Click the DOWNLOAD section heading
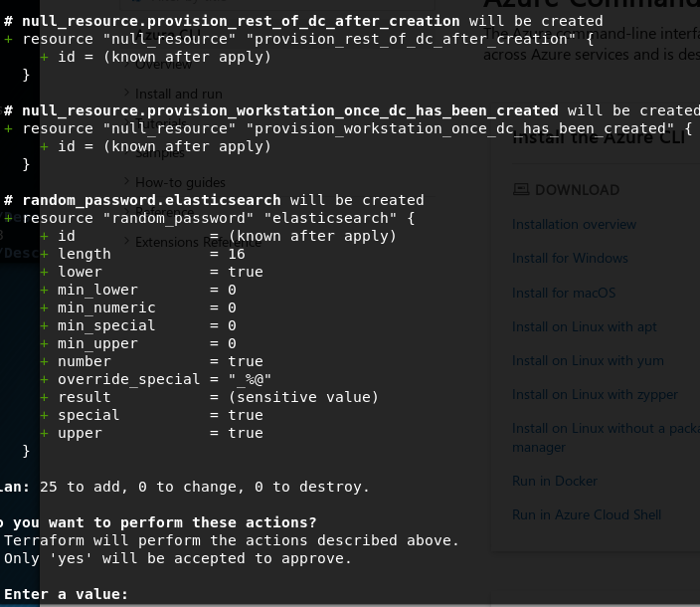Screen dimensions: 700x607 [577, 190]
